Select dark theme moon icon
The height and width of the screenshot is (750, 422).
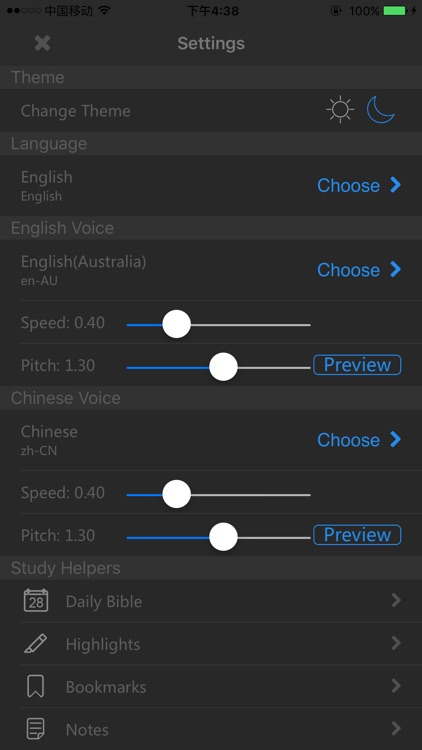click(x=381, y=110)
